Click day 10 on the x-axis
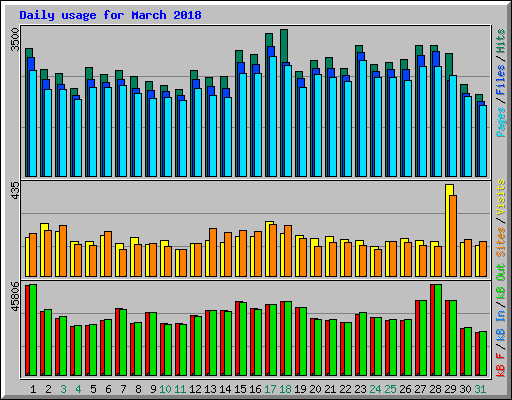512x400 pixels. pos(165,389)
